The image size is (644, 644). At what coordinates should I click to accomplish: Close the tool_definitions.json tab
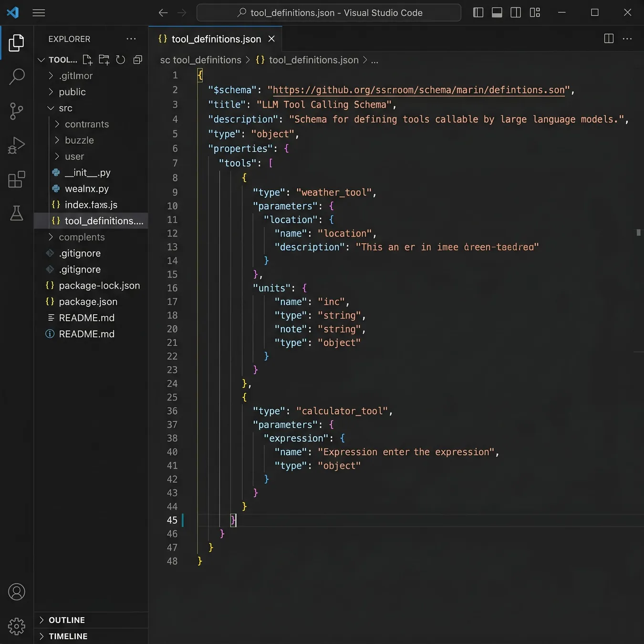271,39
